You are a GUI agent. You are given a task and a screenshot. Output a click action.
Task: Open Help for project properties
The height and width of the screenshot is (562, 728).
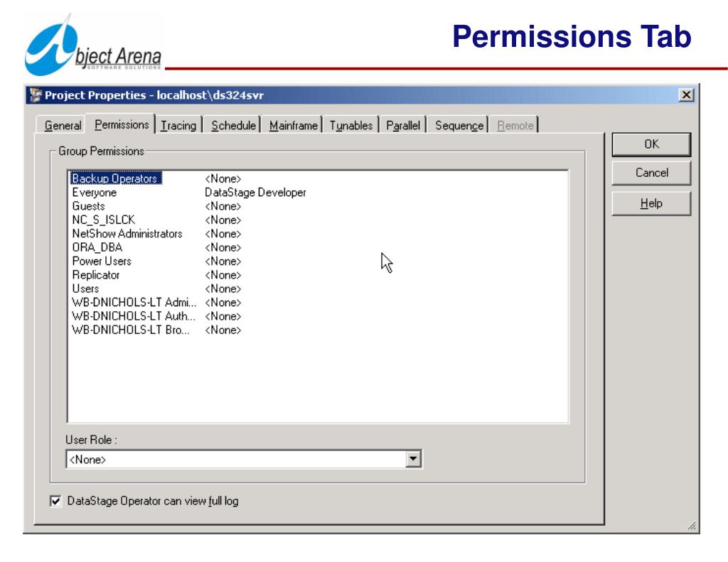[x=651, y=204]
